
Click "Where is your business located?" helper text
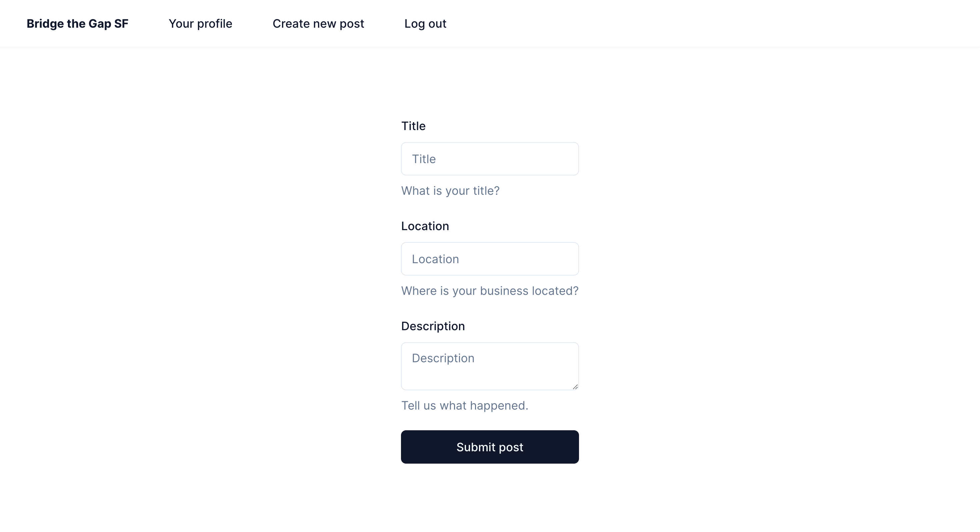(490, 291)
